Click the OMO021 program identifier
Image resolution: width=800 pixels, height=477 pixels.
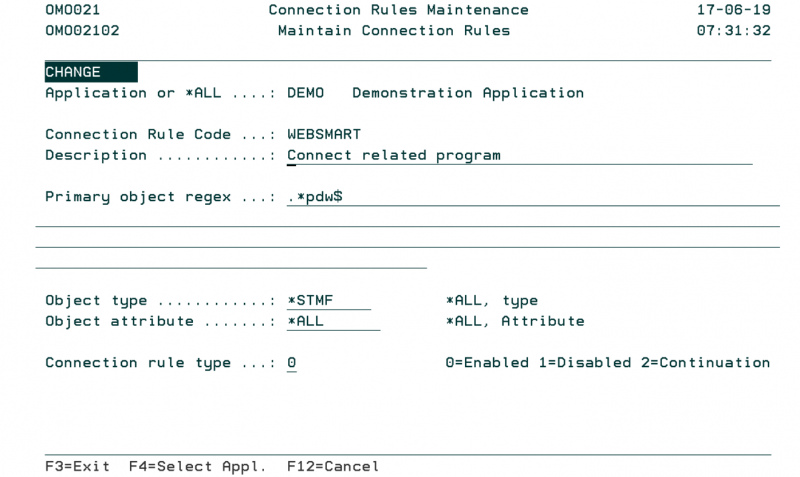[x=73, y=10]
